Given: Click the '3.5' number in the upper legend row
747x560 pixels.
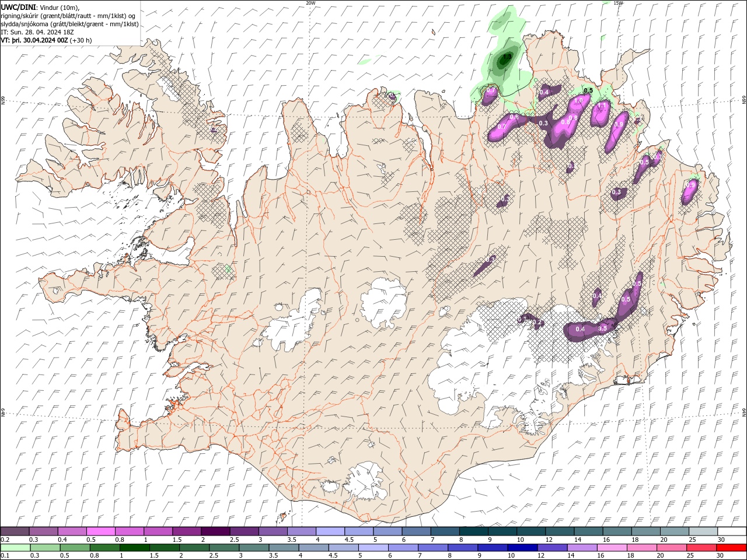Looking at the screenshot, I should tap(292, 540).
